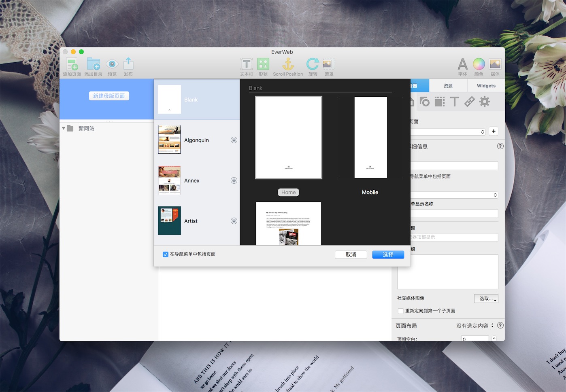The height and width of the screenshot is (392, 566).
Task: Click the New Master Page (新建母版页面) button
Action: [x=109, y=96]
